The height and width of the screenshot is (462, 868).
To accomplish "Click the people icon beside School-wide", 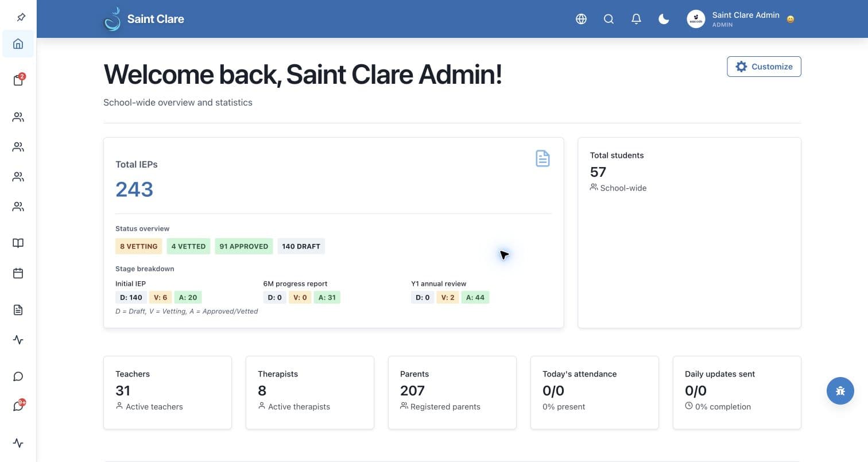I will [x=594, y=187].
